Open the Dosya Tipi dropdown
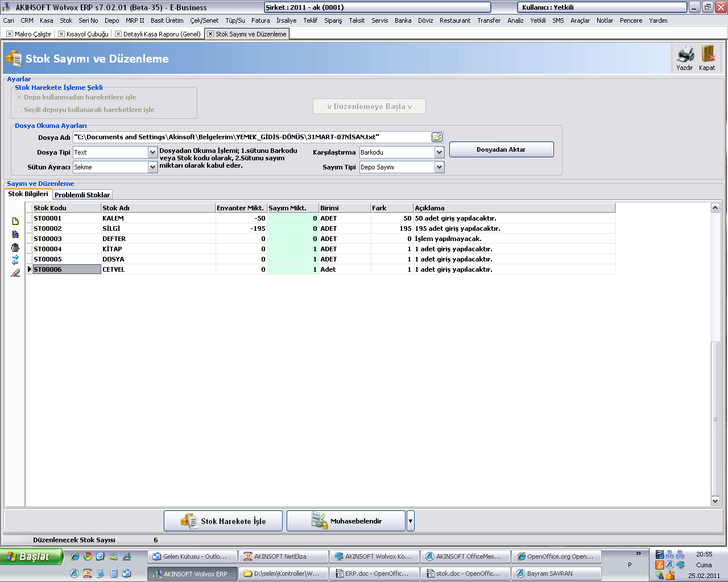The width and height of the screenshot is (728, 582). 152,152
